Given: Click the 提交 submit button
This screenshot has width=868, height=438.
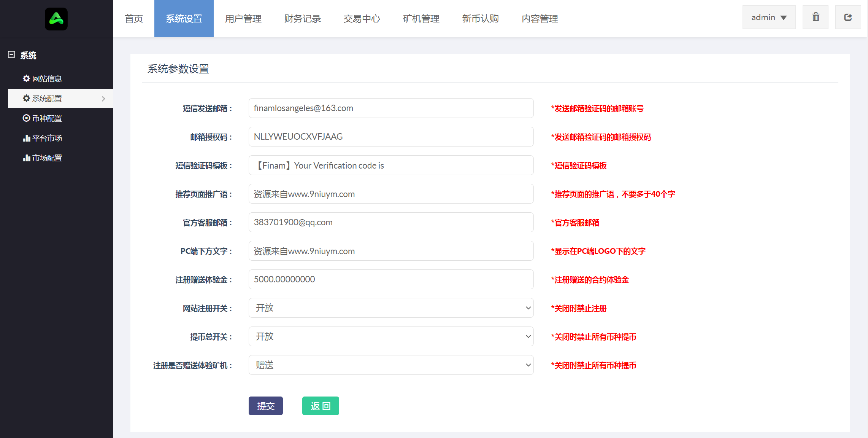Looking at the screenshot, I should tap(266, 406).
